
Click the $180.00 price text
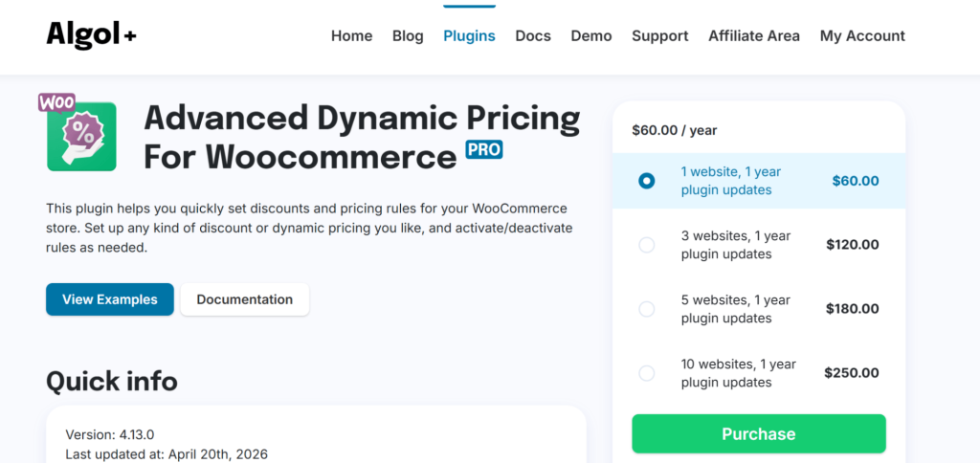tap(853, 309)
